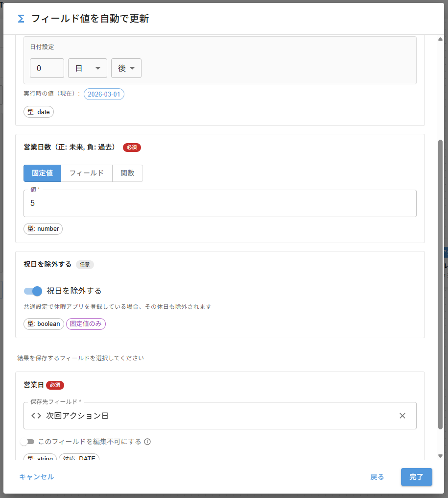
Task: Select the 固定値 tab
Action: tap(42, 173)
